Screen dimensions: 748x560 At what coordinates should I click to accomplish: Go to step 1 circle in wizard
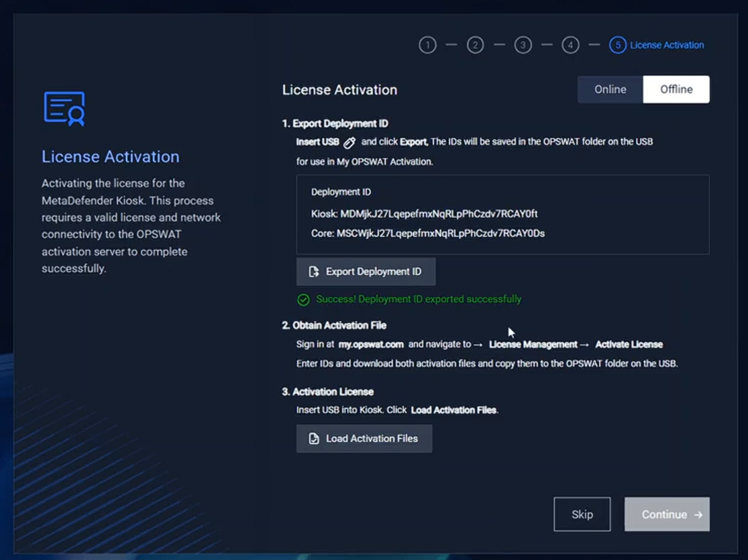(x=427, y=45)
